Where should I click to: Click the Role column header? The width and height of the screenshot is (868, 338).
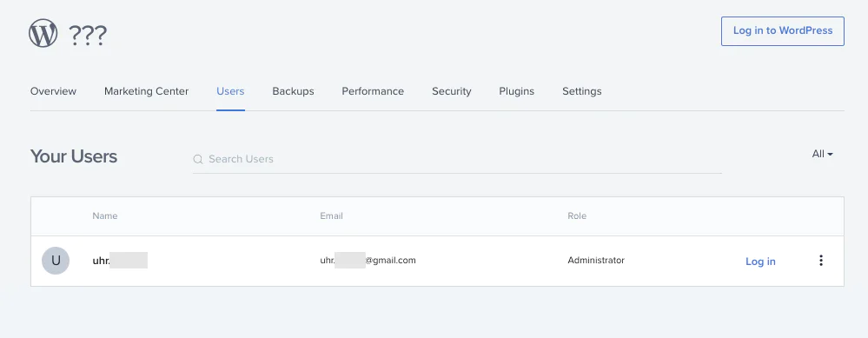(x=577, y=215)
